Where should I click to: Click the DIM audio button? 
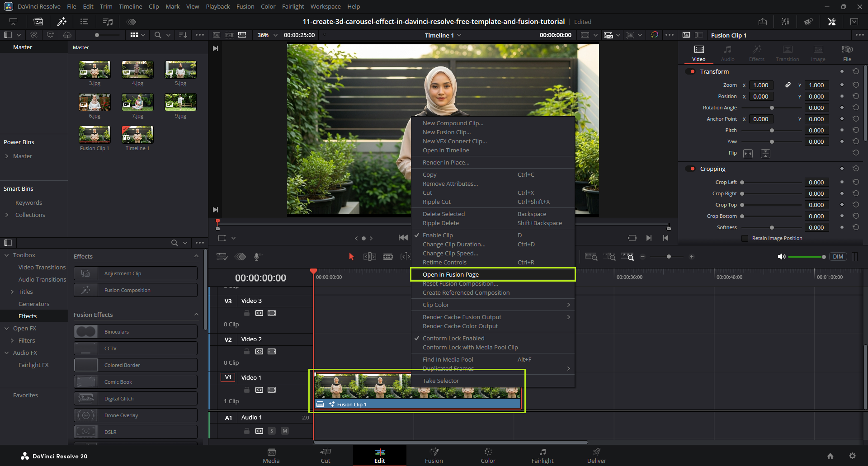(838, 257)
